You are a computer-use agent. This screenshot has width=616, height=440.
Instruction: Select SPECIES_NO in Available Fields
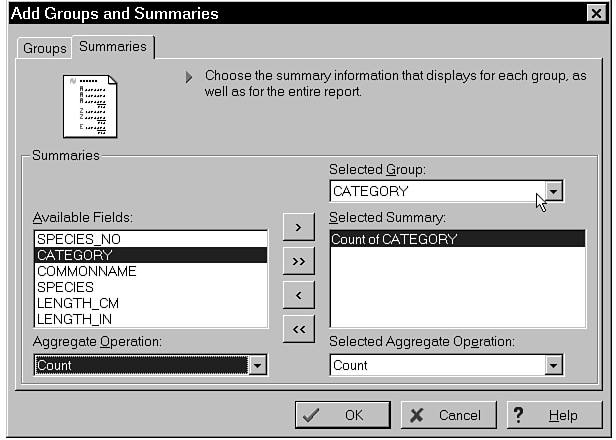[x=78, y=240]
